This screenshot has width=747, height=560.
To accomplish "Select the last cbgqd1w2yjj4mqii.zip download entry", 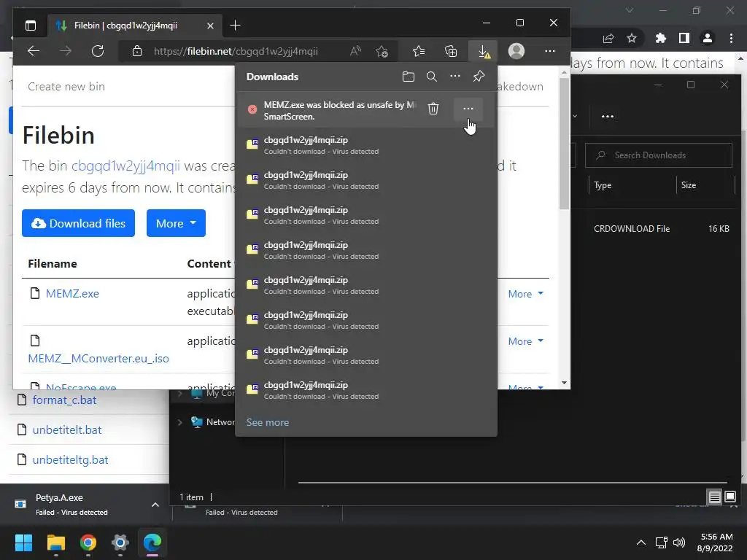I will click(x=366, y=390).
